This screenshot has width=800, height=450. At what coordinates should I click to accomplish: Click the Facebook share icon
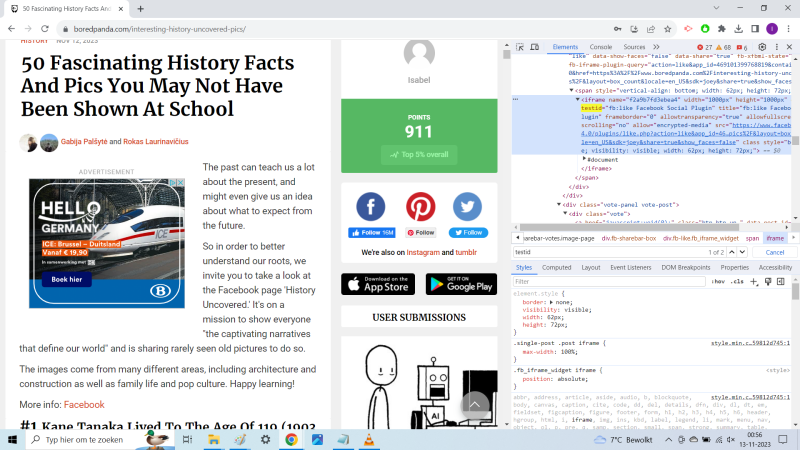(370, 207)
